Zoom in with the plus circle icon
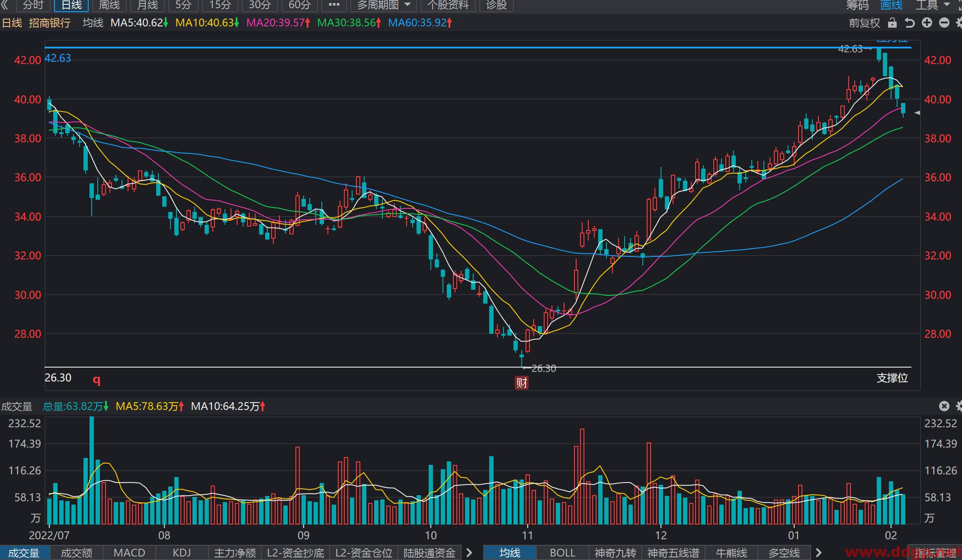 pos(927,23)
